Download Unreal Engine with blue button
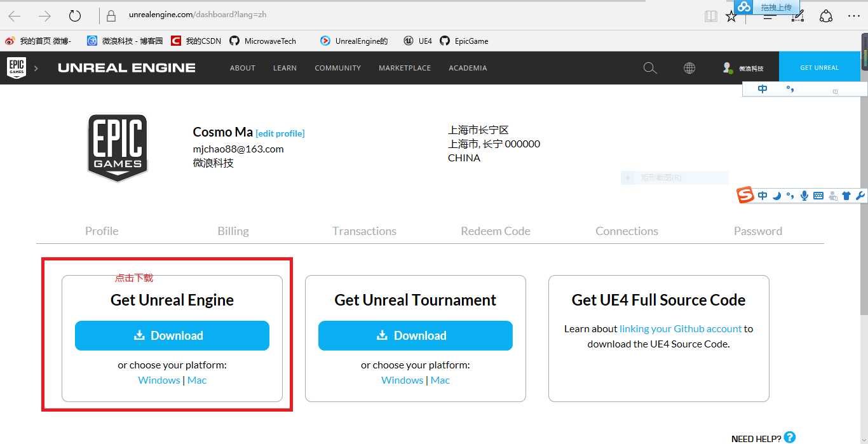Screen dimensions: 868x444 [x=172, y=335]
